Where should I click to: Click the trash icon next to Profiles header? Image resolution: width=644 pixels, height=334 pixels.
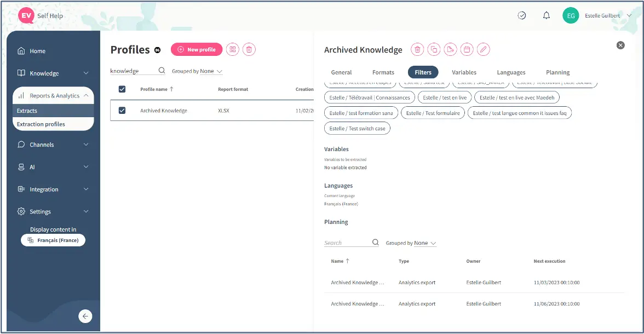pos(249,50)
